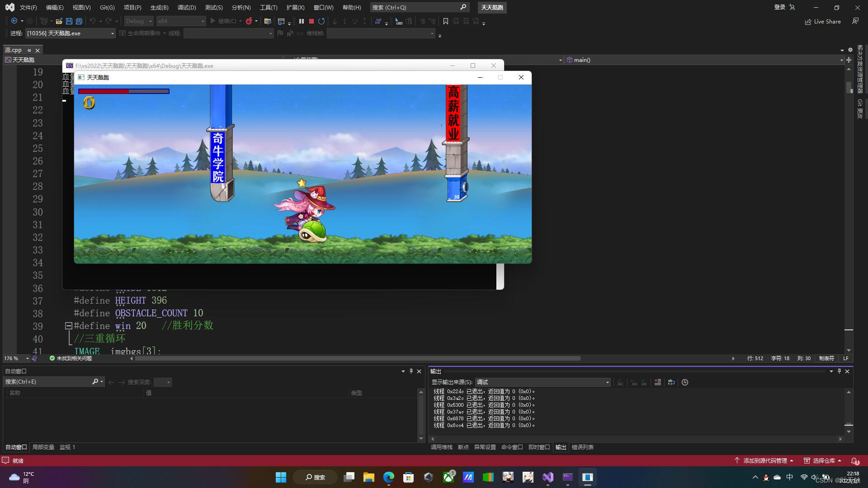Toggle output timestamps clock icon
The width and height of the screenshot is (868, 488).
(x=685, y=382)
